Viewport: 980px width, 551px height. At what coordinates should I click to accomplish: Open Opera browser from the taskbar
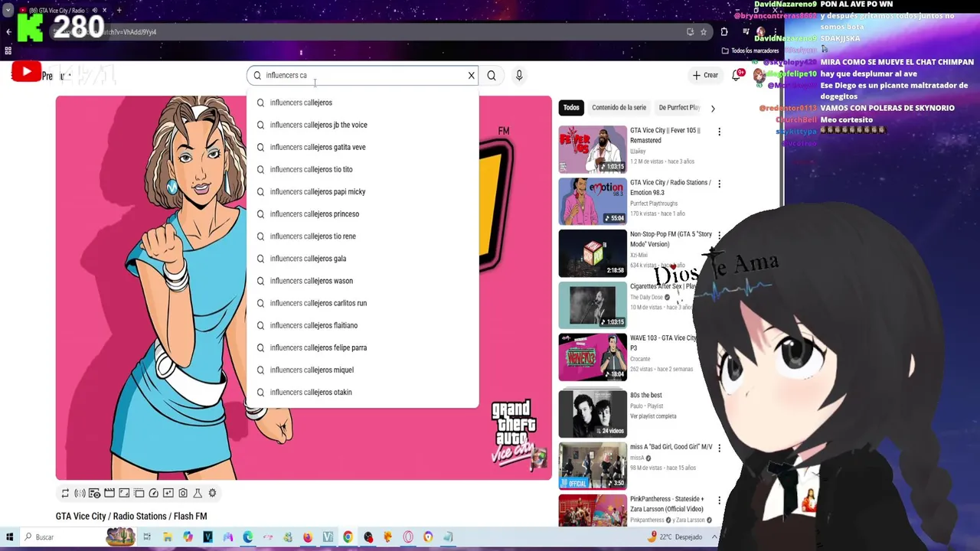pos(408,537)
